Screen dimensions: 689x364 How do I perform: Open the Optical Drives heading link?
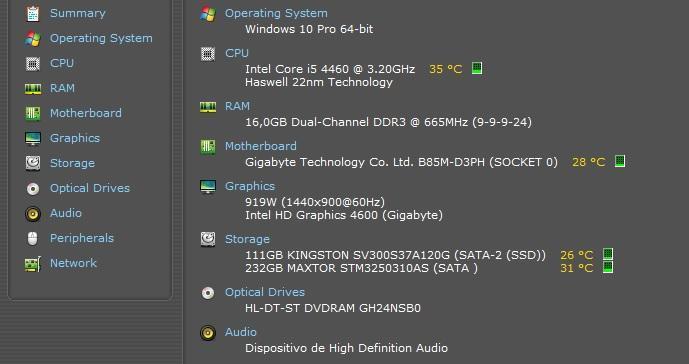[x=265, y=292]
